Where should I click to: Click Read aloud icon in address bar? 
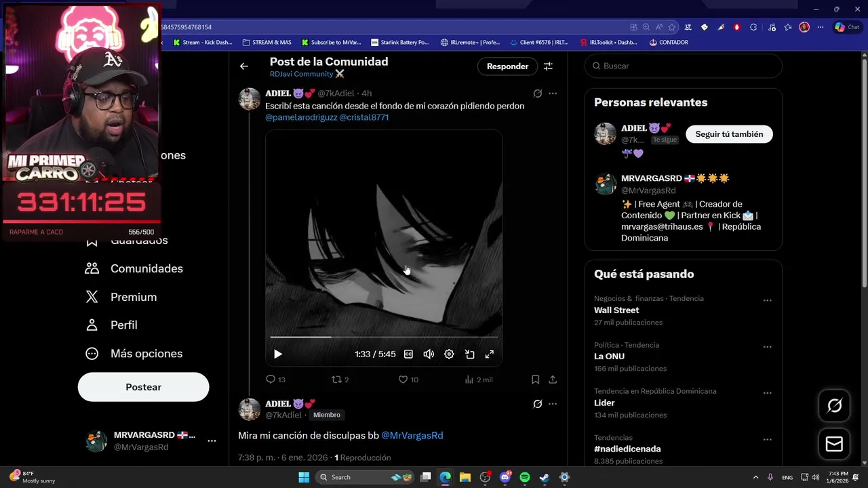coord(659,27)
